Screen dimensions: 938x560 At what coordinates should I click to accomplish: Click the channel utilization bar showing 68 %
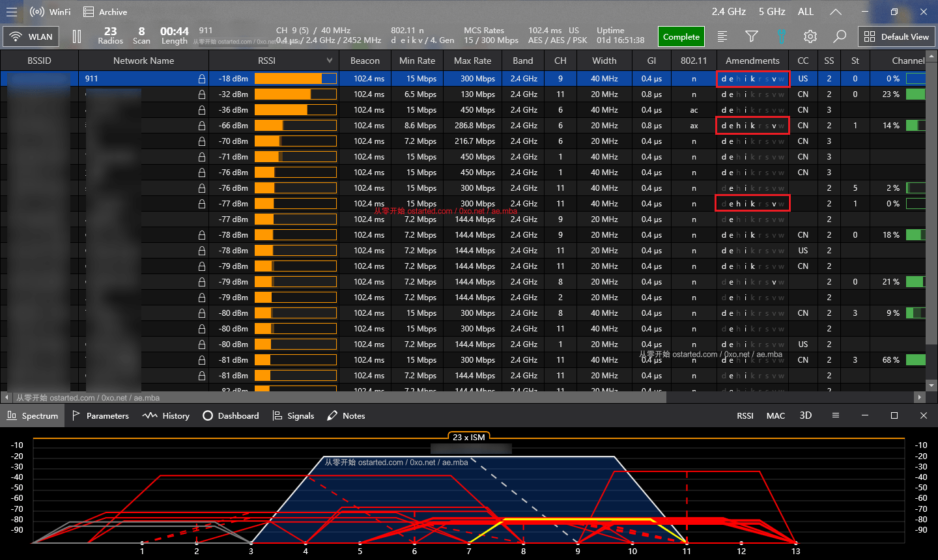(x=915, y=360)
